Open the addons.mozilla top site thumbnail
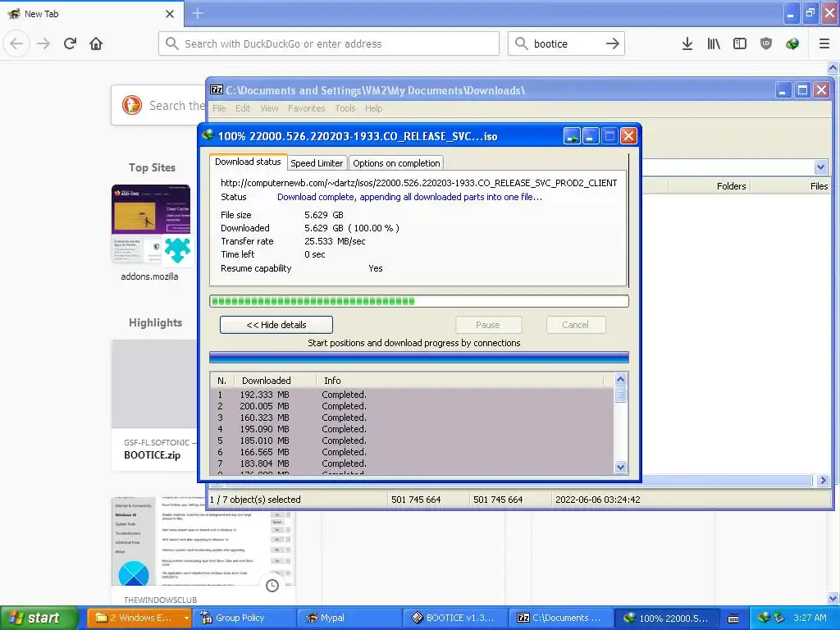Screen dimensions: 840x630 tap(151, 225)
